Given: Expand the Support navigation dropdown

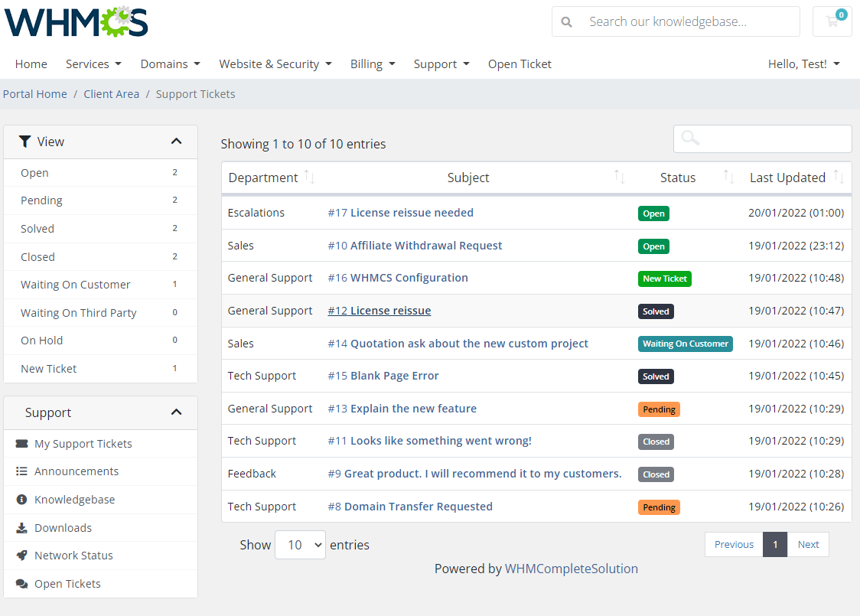Looking at the screenshot, I should pos(441,64).
